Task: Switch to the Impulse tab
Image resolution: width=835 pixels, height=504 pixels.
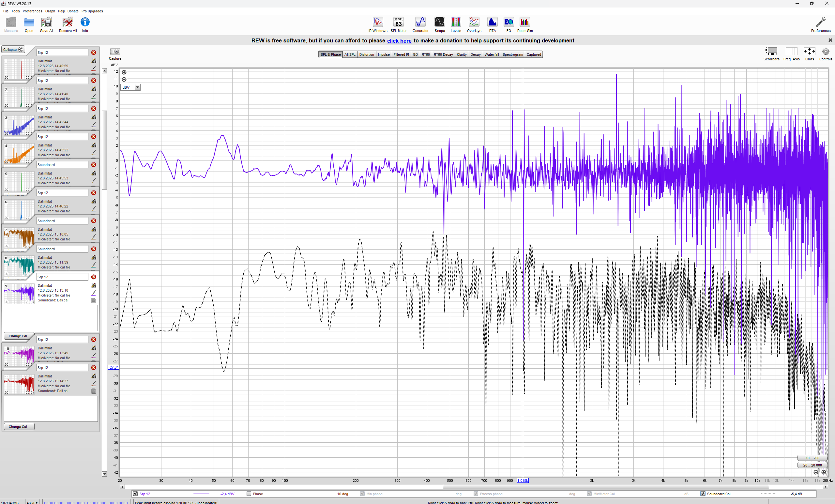Action: tap(384, 54)
